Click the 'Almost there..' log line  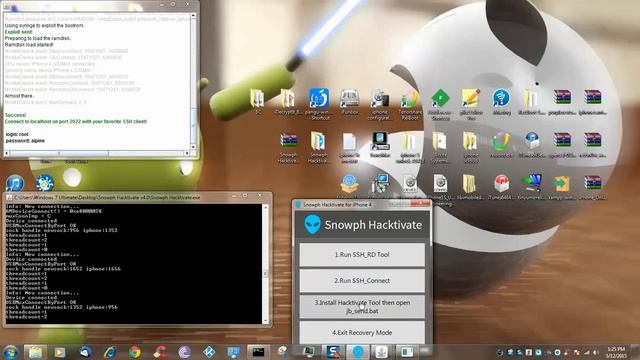tap(20, 96)
